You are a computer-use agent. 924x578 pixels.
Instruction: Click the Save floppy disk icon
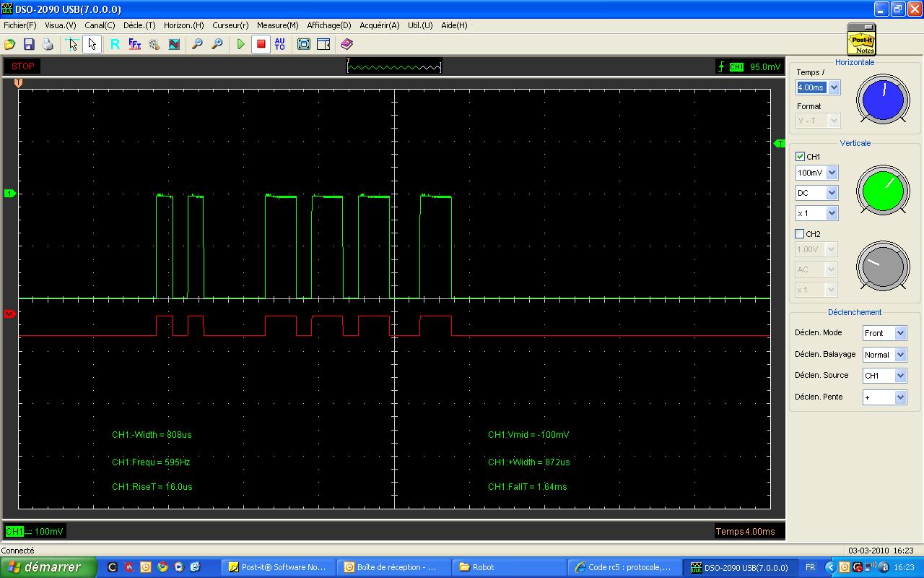tap(29, 44)
